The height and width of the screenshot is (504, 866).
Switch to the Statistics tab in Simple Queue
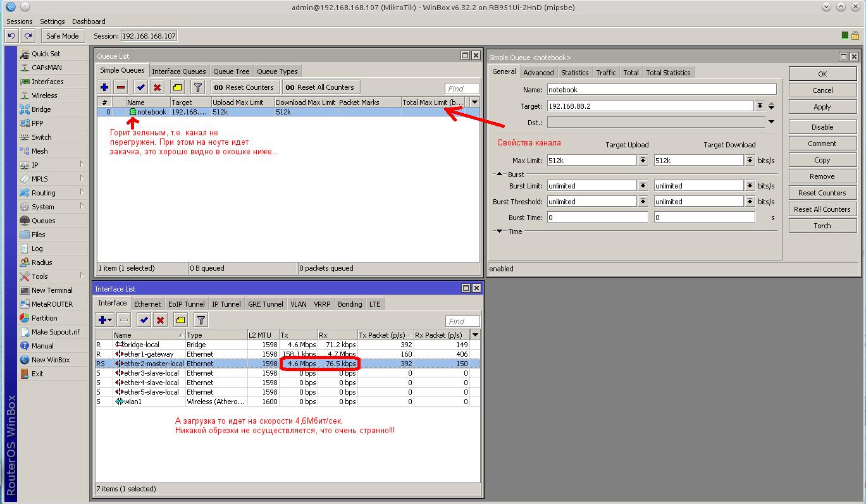[574, 73]
